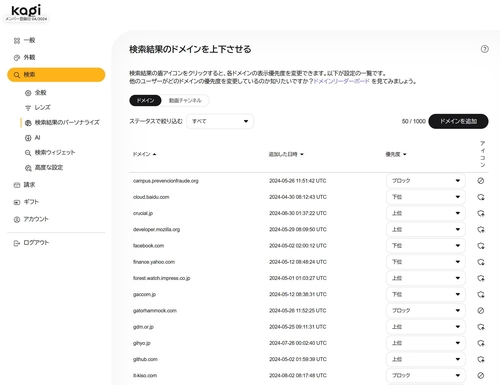The image size is (500, 385).
Task: Open the AI search subsection
Action: [x=33, y=138]
